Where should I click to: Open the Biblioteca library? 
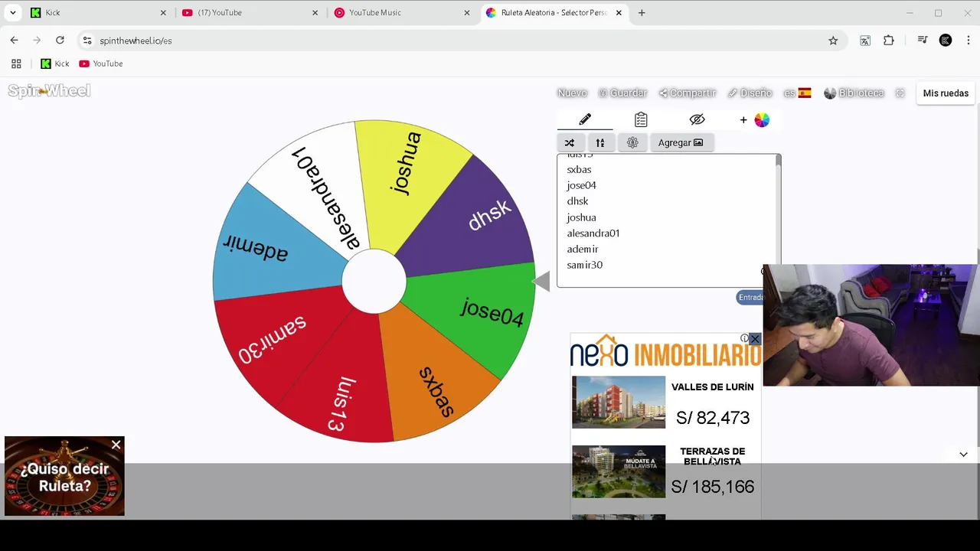point(854,93)
